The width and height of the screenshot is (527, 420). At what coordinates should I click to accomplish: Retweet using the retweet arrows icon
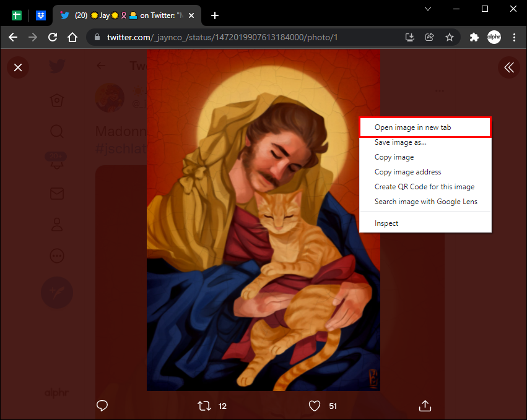pos(204,406)
